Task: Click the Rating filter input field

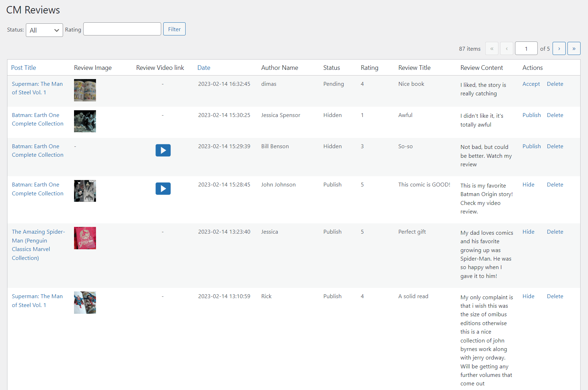Action: coord(122,29)
